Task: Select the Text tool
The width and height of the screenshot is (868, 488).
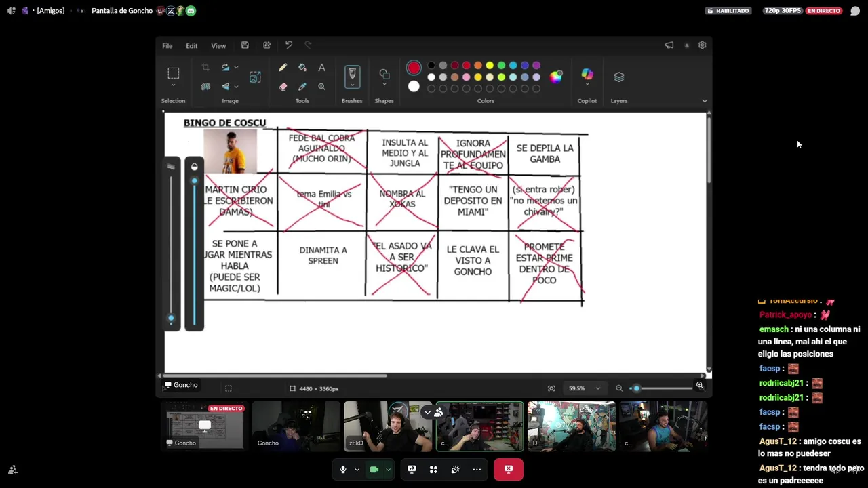Action: 321,67
